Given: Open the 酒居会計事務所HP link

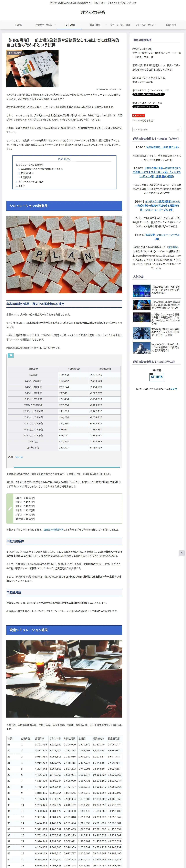Looking at the screenshot, I should point(53,530).
